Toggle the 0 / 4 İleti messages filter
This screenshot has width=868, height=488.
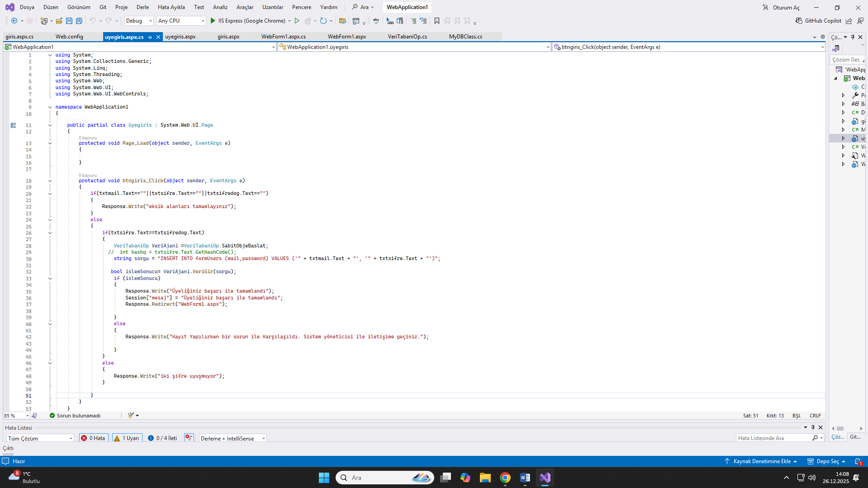coord(162,438)
